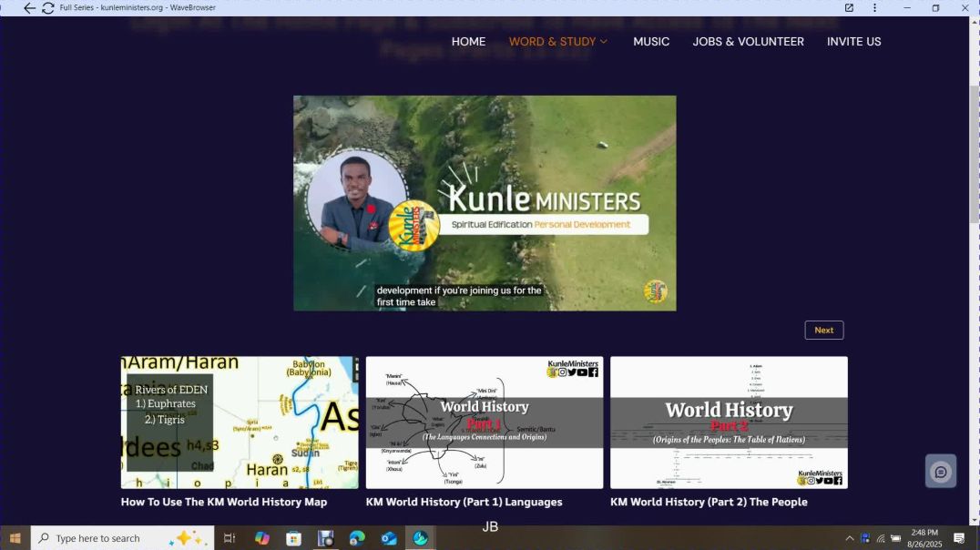Open the INVITE US menu item
Viewport: 980px width, 550px height.
point(853,41)
